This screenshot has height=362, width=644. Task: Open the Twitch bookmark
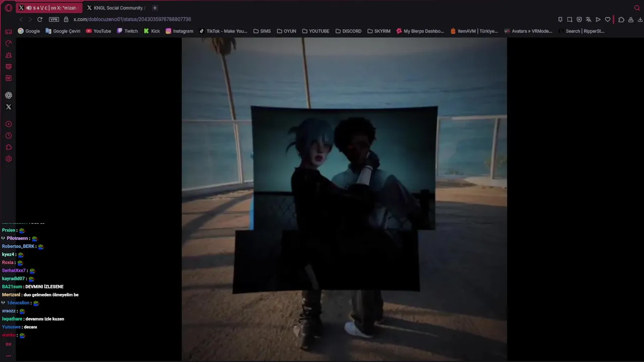coord(127,31)
